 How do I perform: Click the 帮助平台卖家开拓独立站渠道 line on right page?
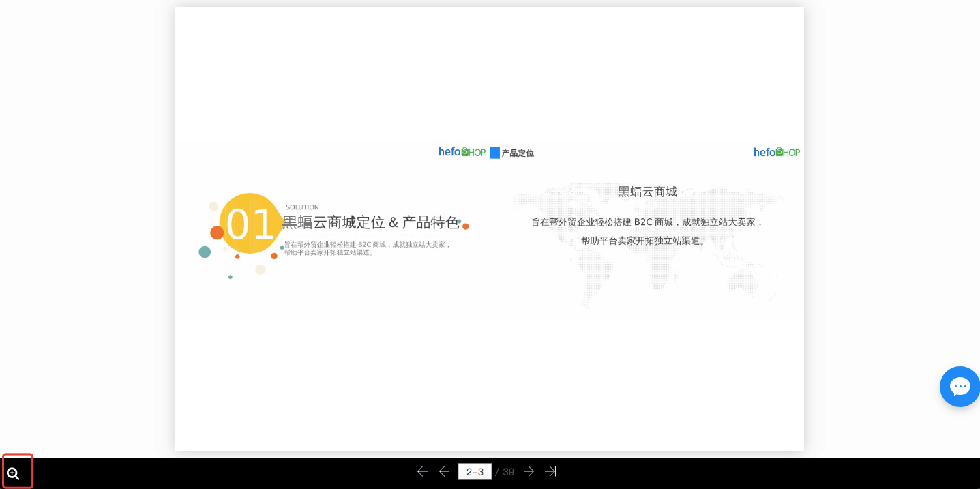pos(643,241)
